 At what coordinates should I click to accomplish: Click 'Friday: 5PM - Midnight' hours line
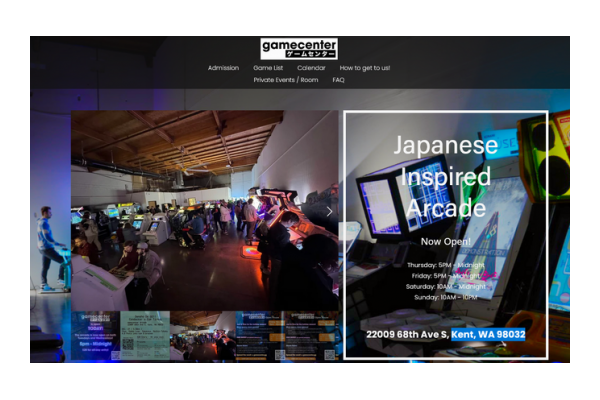pyautogui.click(x=446, y=276)
